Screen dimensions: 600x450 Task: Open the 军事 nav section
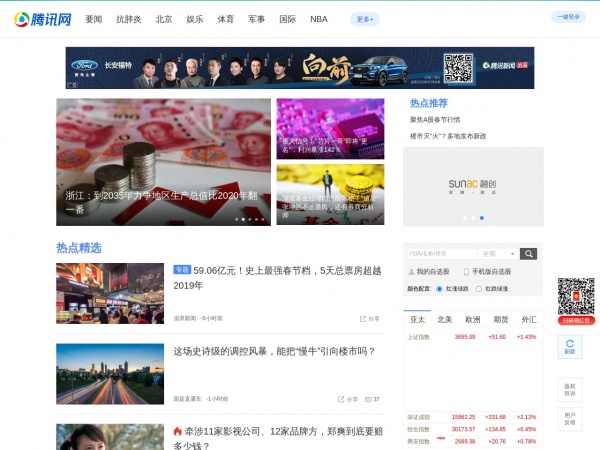[x=256, y=19]
